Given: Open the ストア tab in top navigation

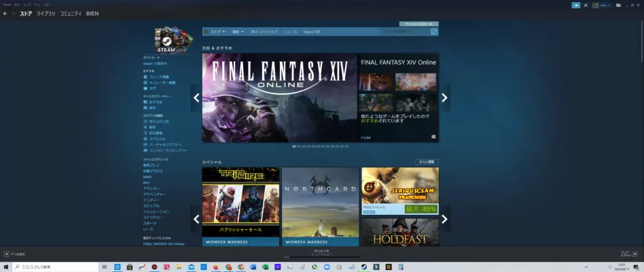Looking at the screenshot, I should pyautogui.click(x=26, y=14).
